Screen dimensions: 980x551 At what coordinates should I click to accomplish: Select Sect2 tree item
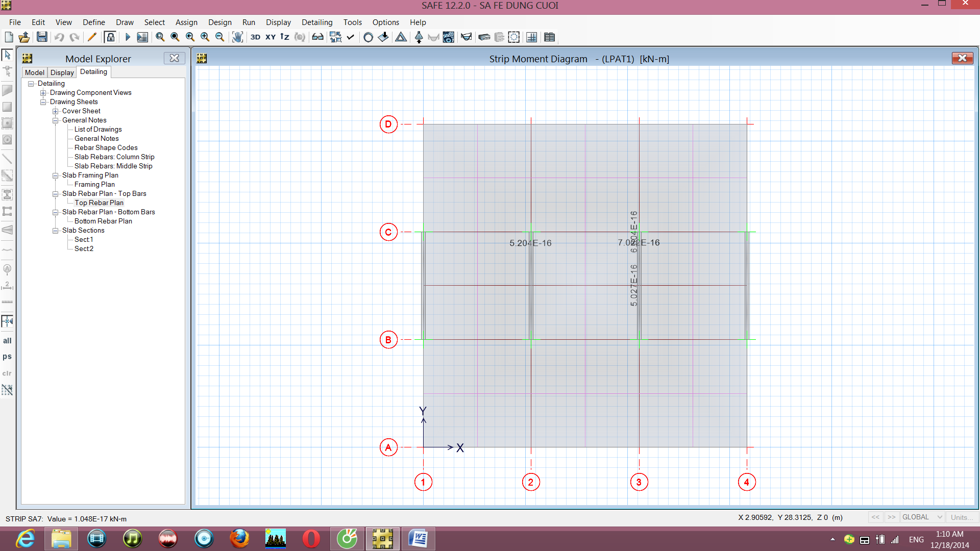click(x=84, y=249)
